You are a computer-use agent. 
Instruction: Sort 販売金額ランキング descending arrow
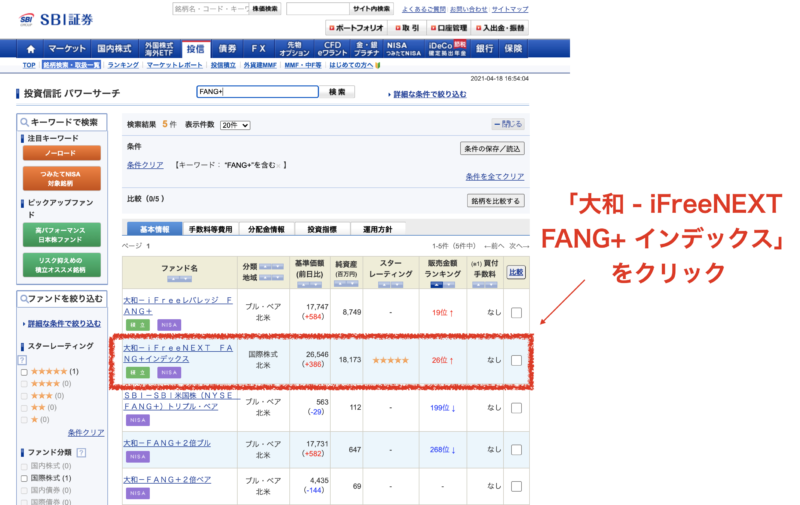click(x=449, y=285)
